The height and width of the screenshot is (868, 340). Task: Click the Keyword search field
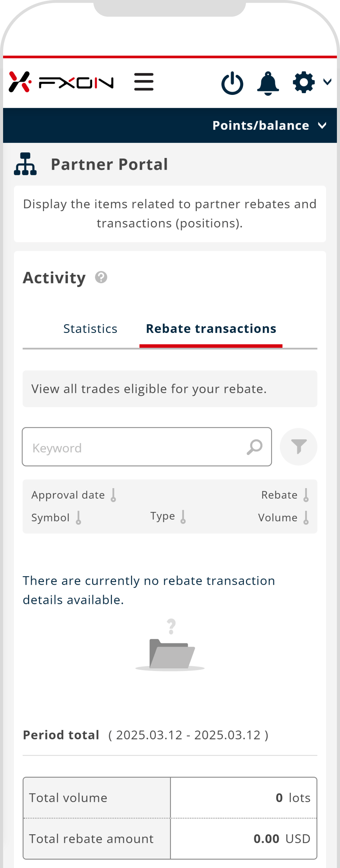[135, 447]
